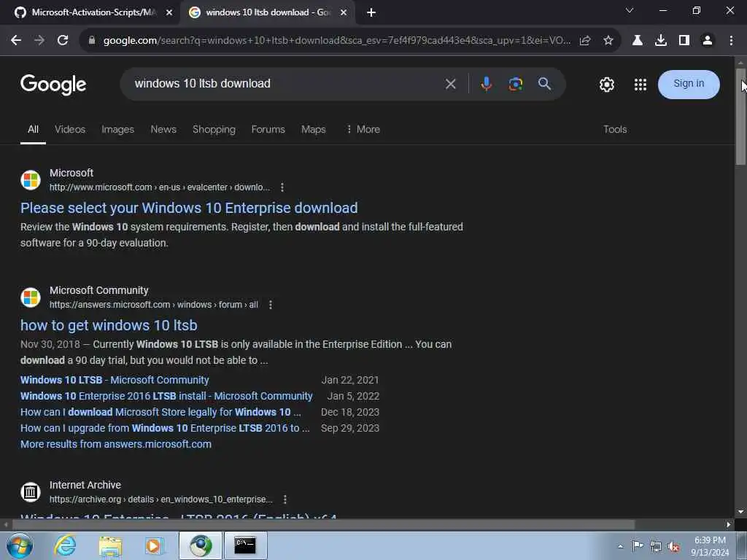Image resolution: width=747 pixels, height=560 pixels.
Task: Open Windows Media Player on the taskbar
Action: click(x=154, y=546)
